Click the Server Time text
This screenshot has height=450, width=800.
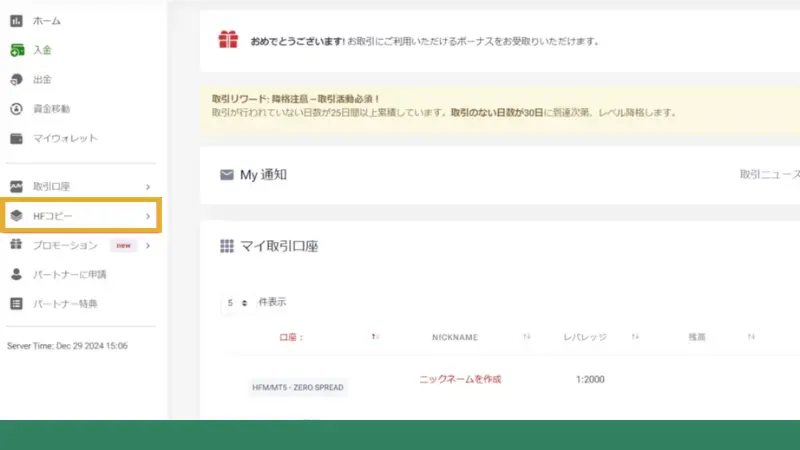(67, 346)
